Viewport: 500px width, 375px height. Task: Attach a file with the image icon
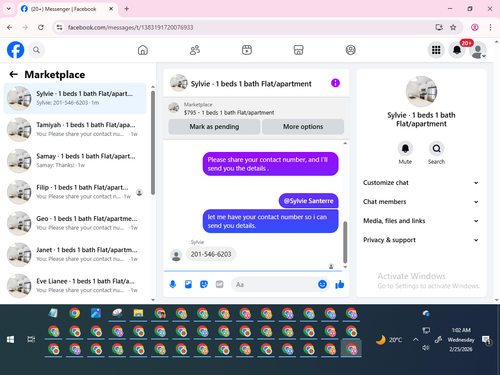click(x=188, y=284)
